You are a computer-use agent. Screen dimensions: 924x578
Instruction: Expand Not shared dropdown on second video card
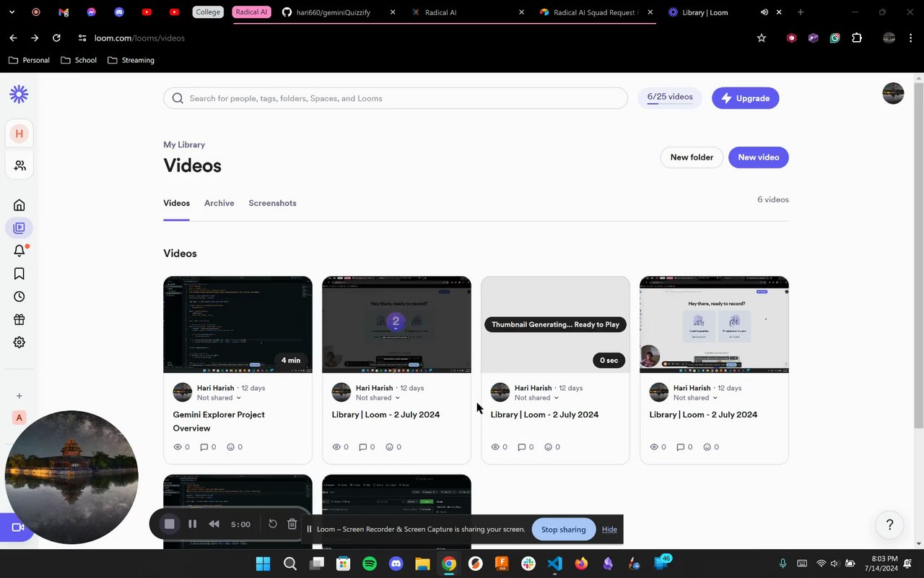click(x=378, y=398)
